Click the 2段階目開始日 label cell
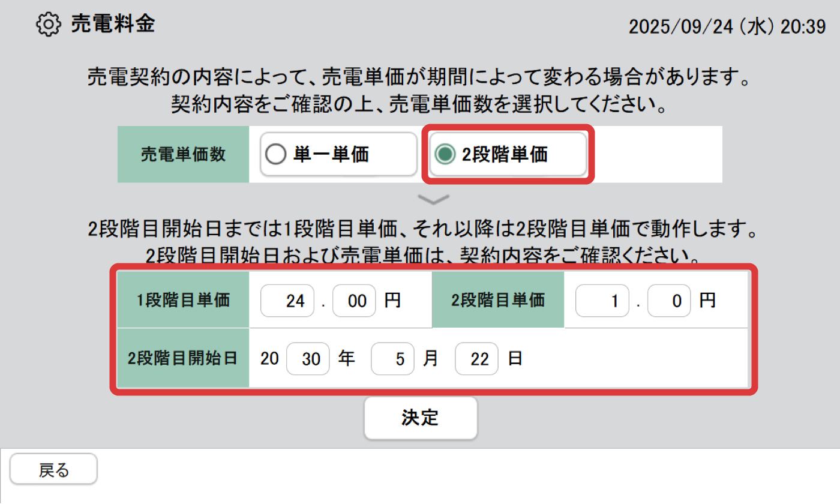The height and width of the screenshot is (504, 840). (x=183, y=359)
